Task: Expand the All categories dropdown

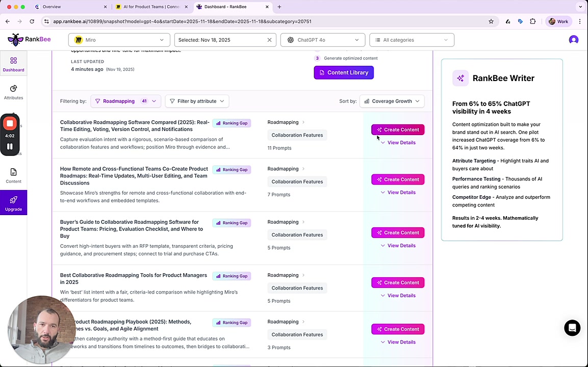Action: tap(412, 40)
